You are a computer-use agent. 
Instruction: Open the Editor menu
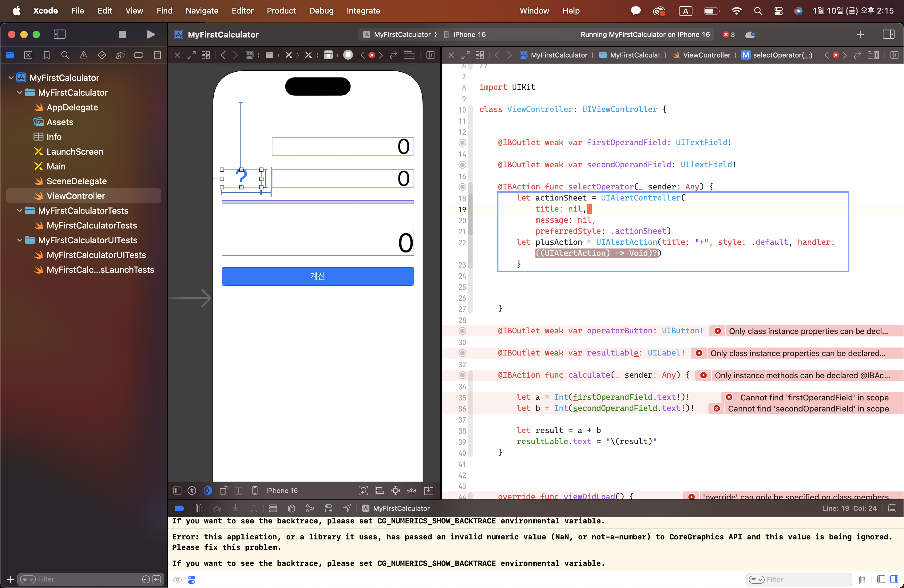(x=242, y=11)
